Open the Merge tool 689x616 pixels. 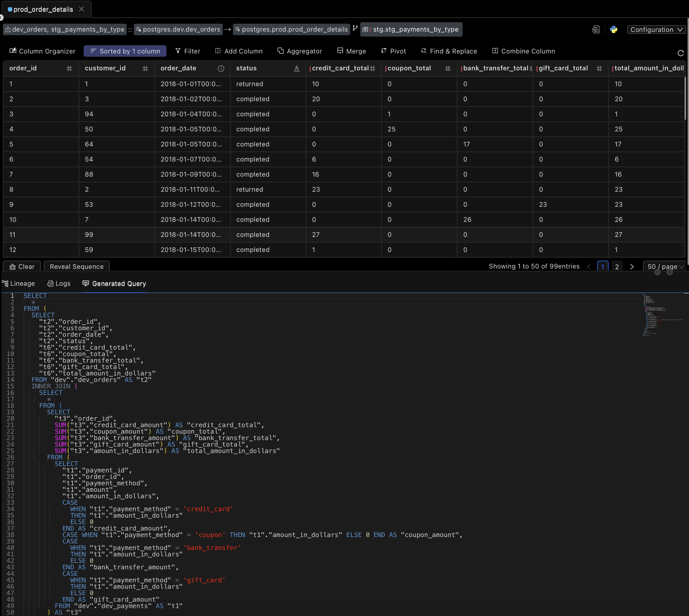351,51
